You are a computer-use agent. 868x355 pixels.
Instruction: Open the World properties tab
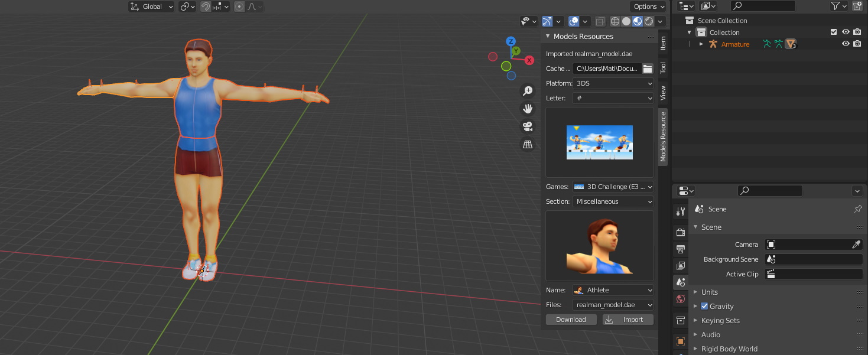point(680,298)
